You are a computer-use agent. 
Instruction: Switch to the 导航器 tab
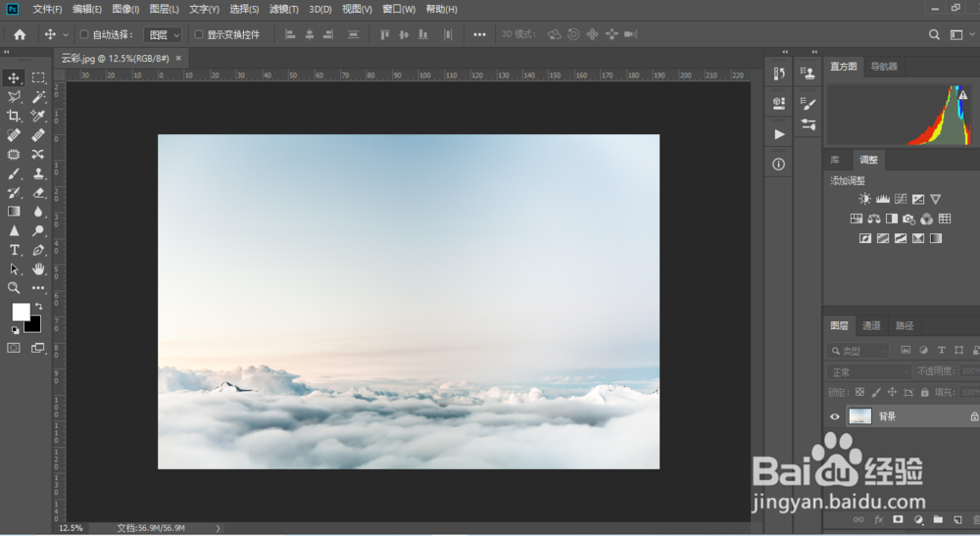pyautogui.click(x=884, y=67)
